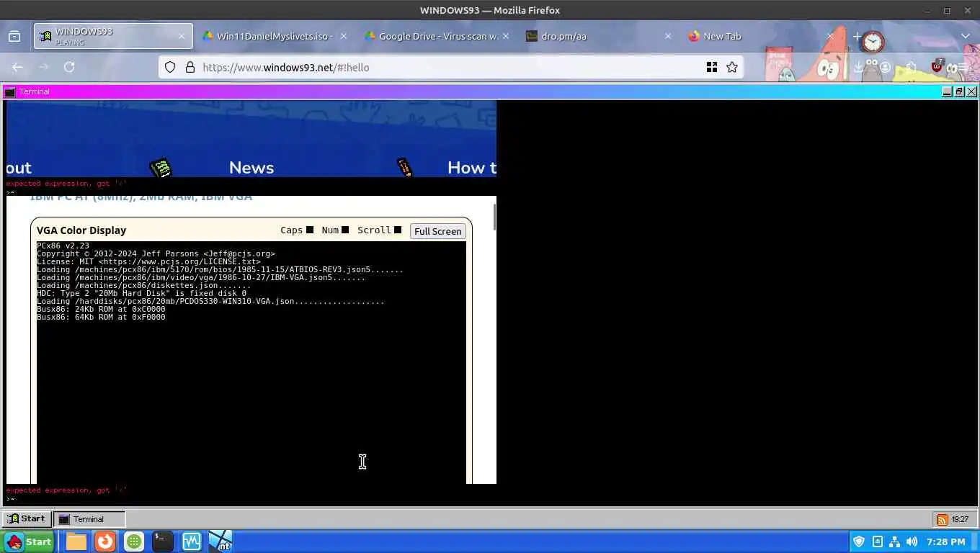Open the extensions grid icon in URL bar

(712, 67)
